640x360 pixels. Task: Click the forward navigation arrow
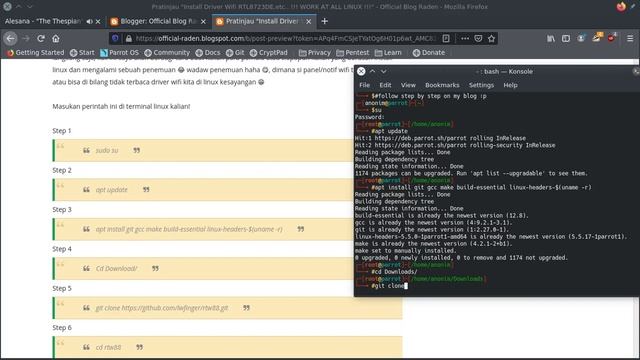tap(26, 38)
